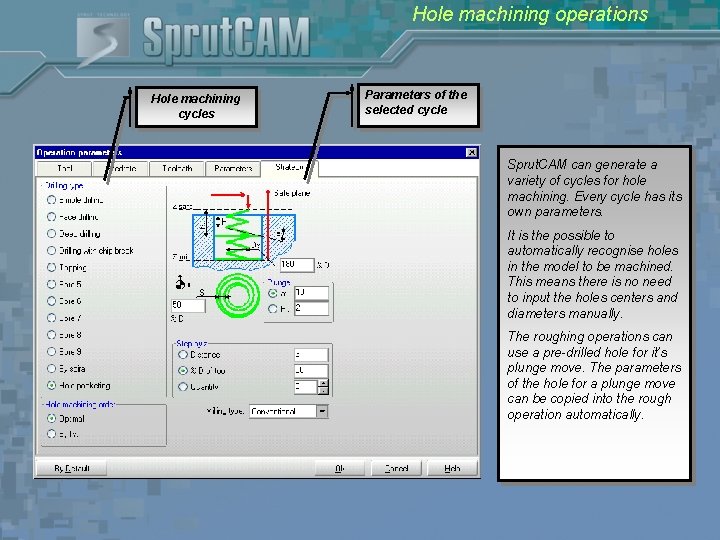Click the SprutCAM S logo
Screen dimensions: 720x540
(102, 41)
